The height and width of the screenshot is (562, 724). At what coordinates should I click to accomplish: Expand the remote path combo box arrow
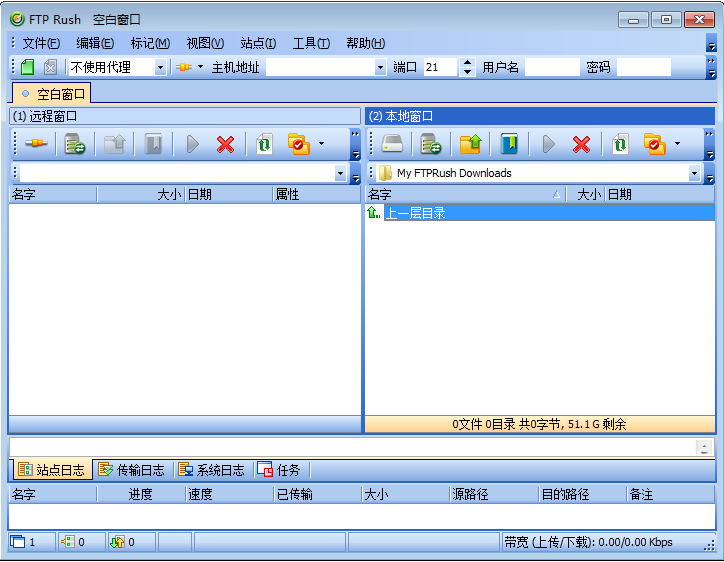340,174
